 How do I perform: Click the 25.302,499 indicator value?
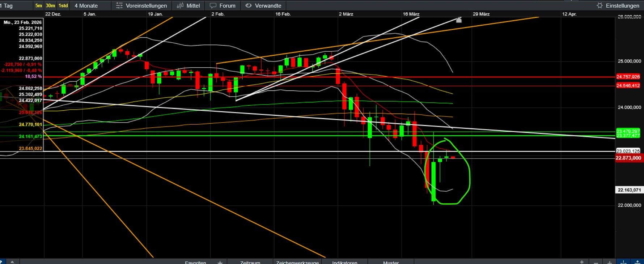coord(30,94)
